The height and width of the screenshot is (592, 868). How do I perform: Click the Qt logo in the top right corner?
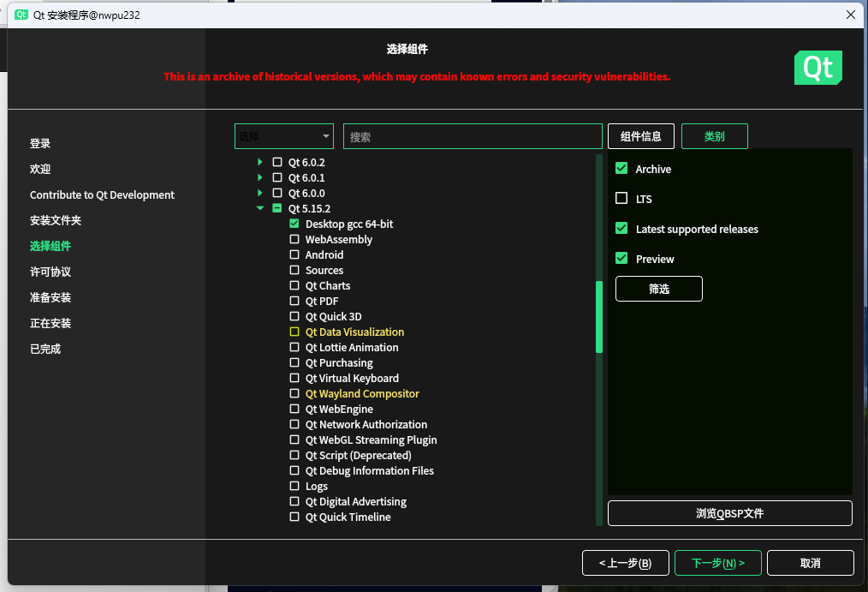817,67
